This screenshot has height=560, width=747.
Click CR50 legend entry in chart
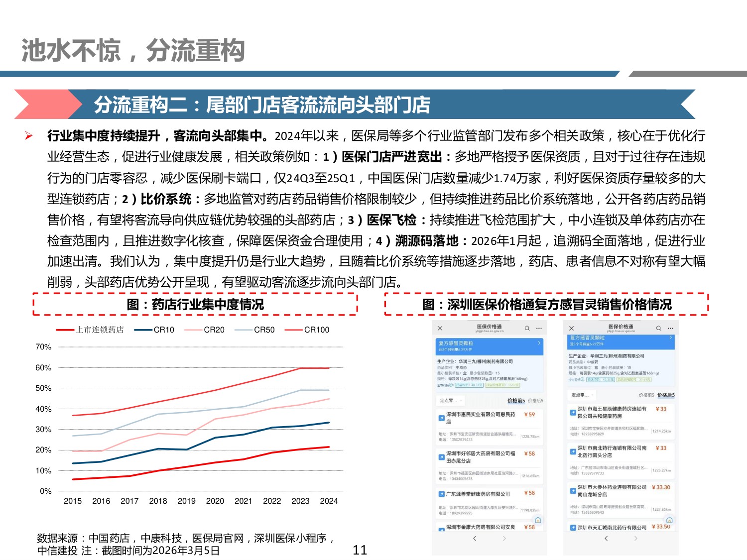(254, 330)
